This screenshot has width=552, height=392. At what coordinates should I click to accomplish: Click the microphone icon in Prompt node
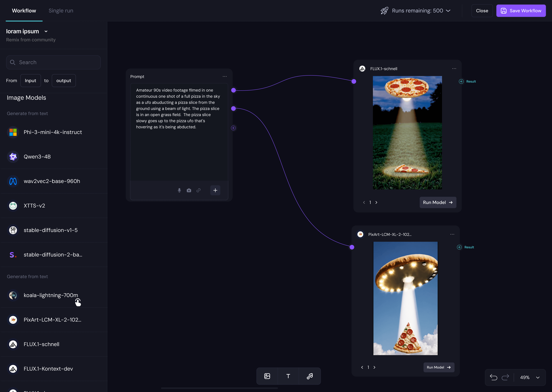(x=179, y=190)
